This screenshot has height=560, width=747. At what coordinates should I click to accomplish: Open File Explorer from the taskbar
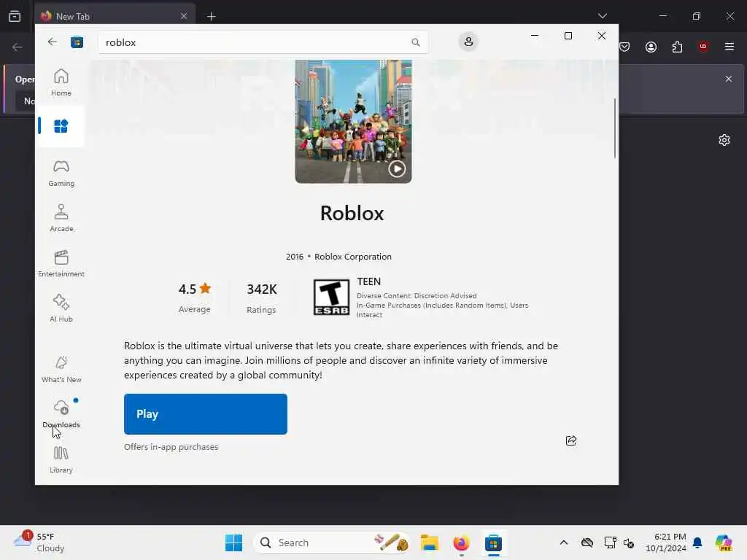point(429,542)
